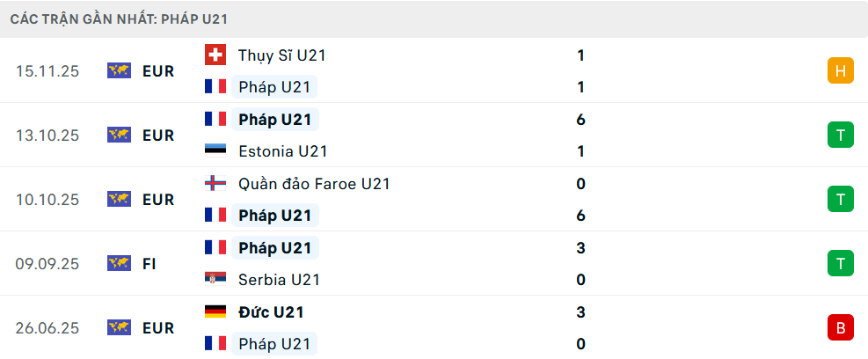868x359 pixels.
Task: Open Đức U21 team link
Action: click(271, 311)
